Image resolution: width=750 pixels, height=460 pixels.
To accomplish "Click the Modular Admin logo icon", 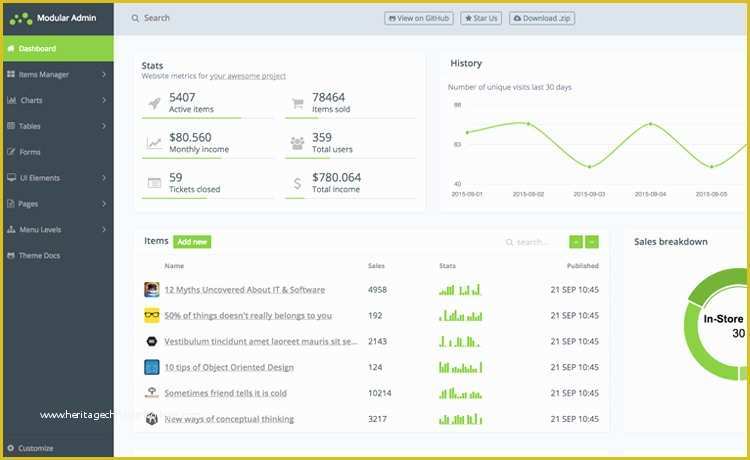I will 21,19.
